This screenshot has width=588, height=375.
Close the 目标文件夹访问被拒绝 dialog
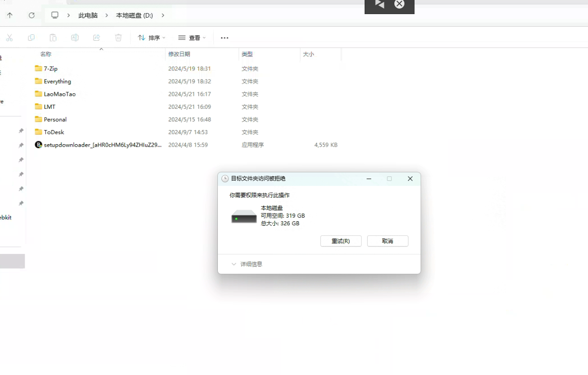click(x=410, y=179)
